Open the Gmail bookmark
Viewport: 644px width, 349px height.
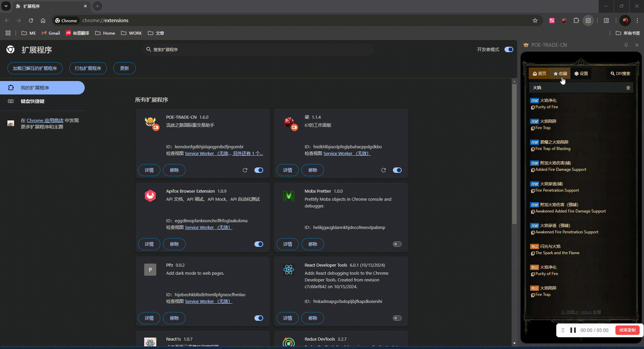point(51,33)
